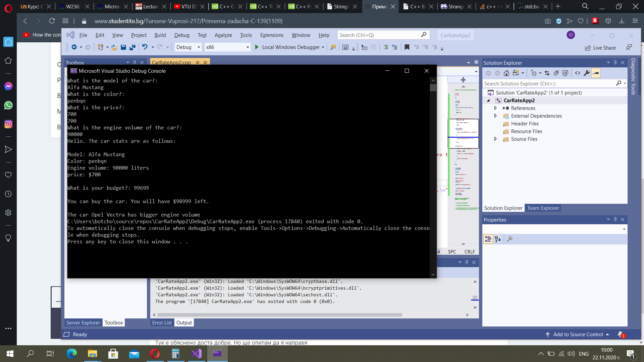This screenshot has height=362, width=644.
Task: Toggle pin on CarRateApp2.cpp tab
Action: (x=197, y=63)
